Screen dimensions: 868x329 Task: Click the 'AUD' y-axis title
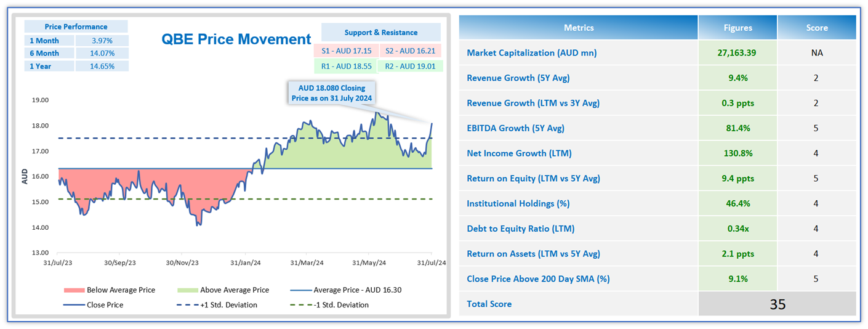[x=25, y=177]
